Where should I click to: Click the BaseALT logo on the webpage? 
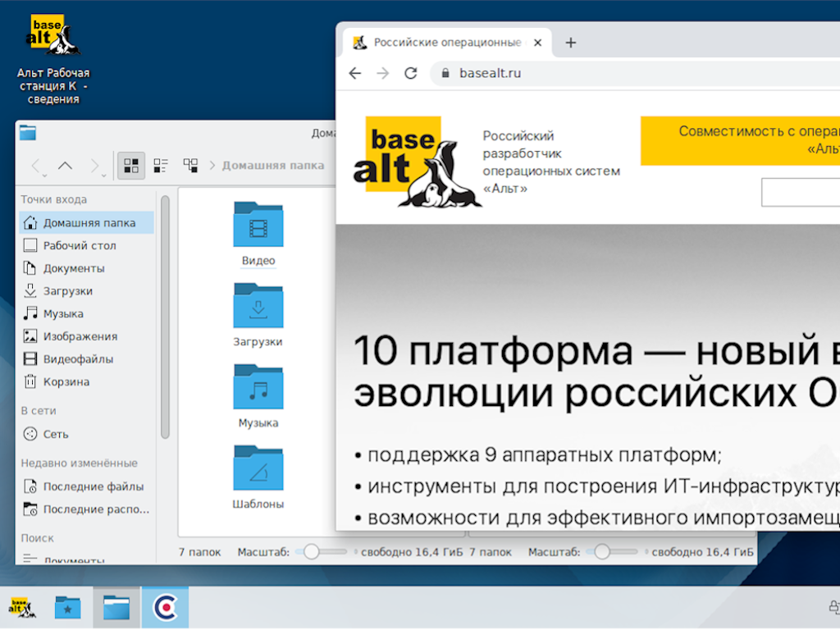417,162
